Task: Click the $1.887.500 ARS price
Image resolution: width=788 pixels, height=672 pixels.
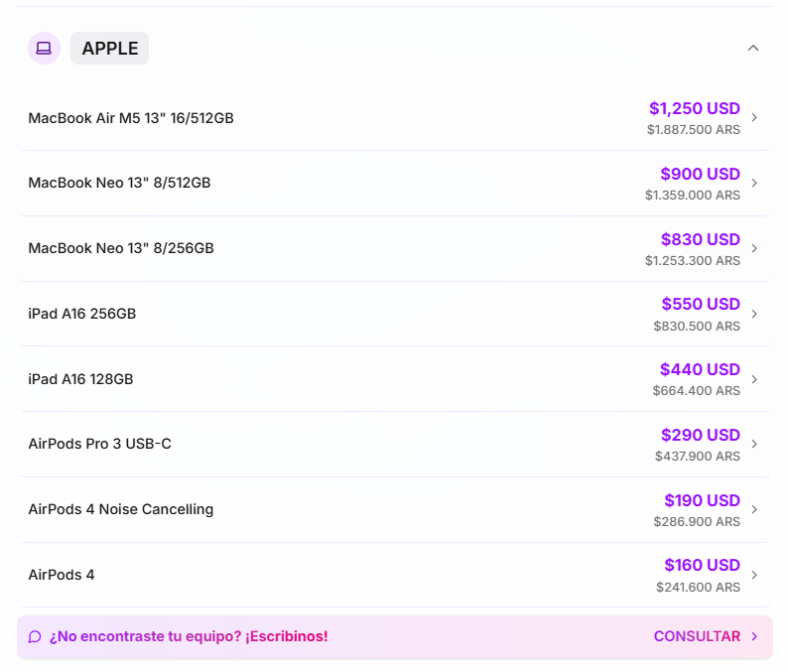Action: (x=694, y=130)
